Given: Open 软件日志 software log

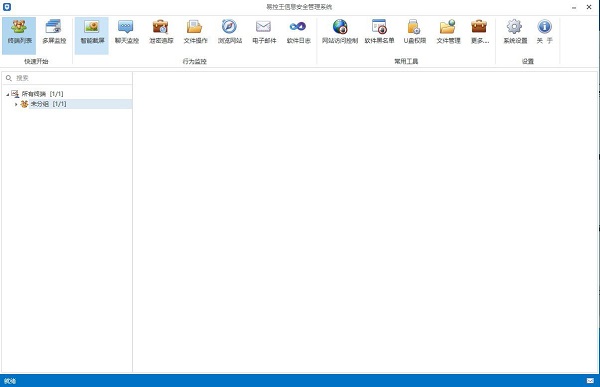Looking at the screenshot, I should click(x=298, y=35).
